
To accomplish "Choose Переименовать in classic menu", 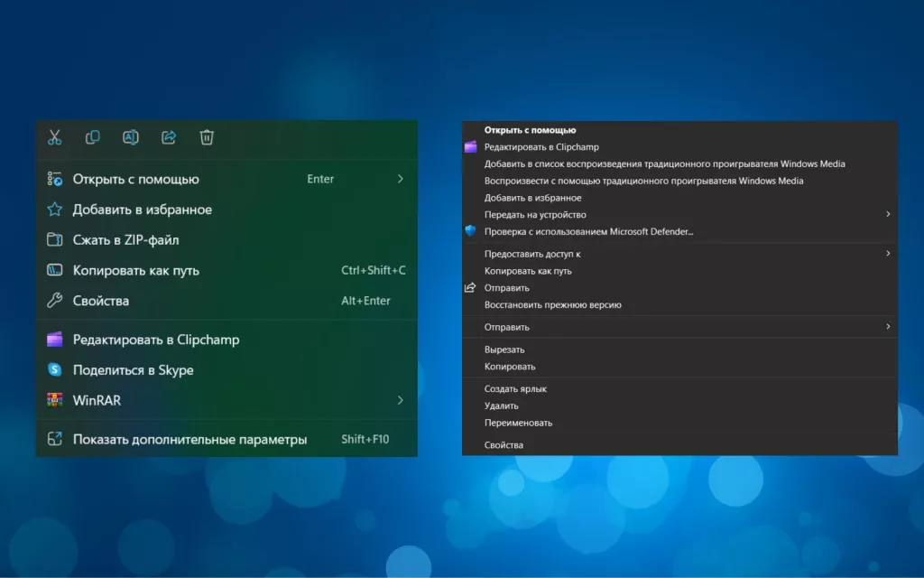I will 518,423.
